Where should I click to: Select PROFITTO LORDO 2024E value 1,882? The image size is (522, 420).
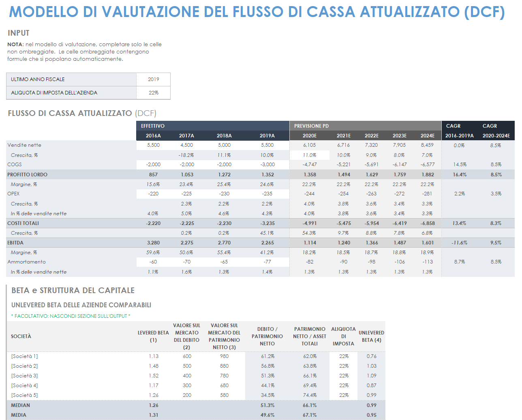(x=428, y=175)
